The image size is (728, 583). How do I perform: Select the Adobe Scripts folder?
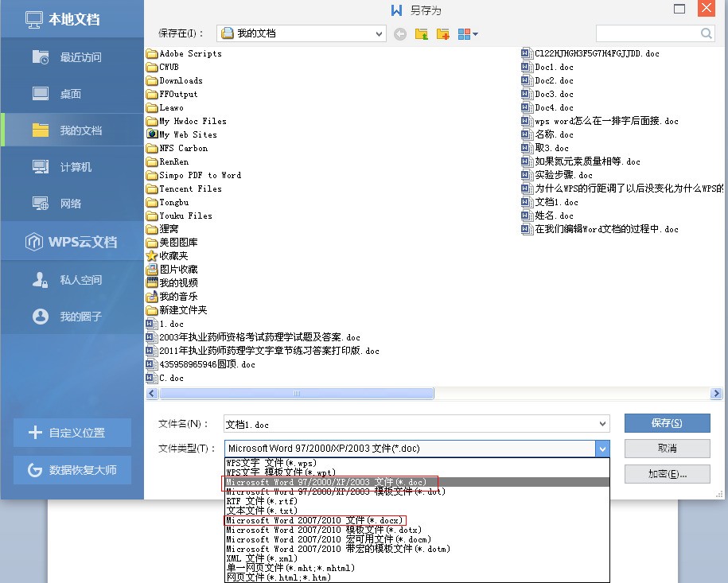pyautogui.click(x=184, y=53)
